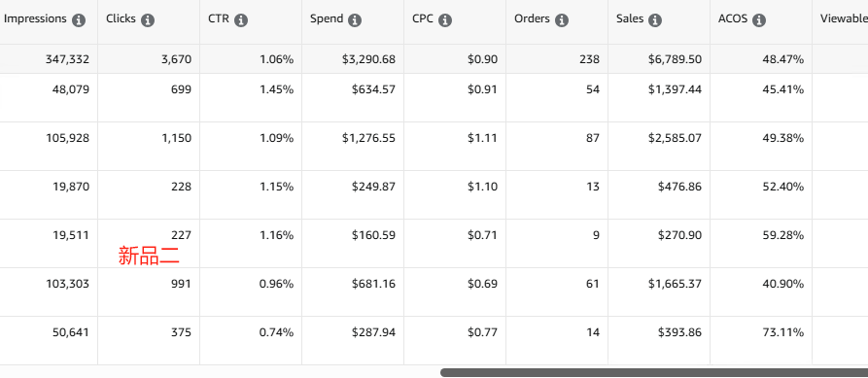Viewport: 868px width, 378px height.
Task: Select sales cell $1,665.37
Action: coord(676,284)
